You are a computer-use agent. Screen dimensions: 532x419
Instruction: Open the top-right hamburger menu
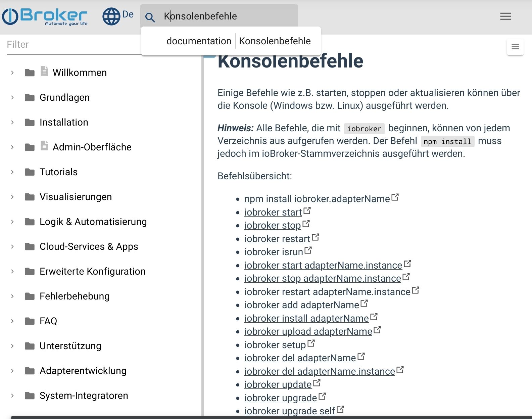[x=505, y=16]
